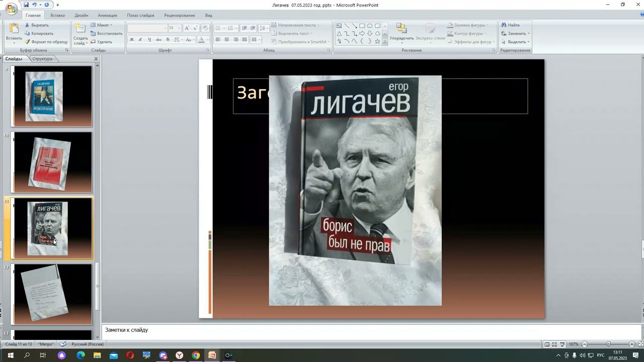This screenshot has height=362, width=644.
Task: Start slide show from status bar
Action: (x=562, y=344)
